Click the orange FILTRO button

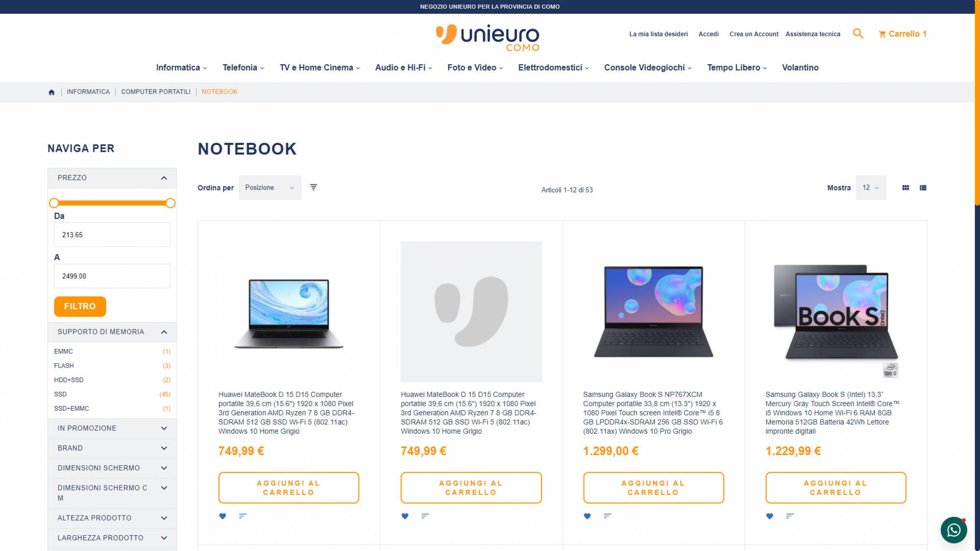pyautogui.click(x=80, y=306)
